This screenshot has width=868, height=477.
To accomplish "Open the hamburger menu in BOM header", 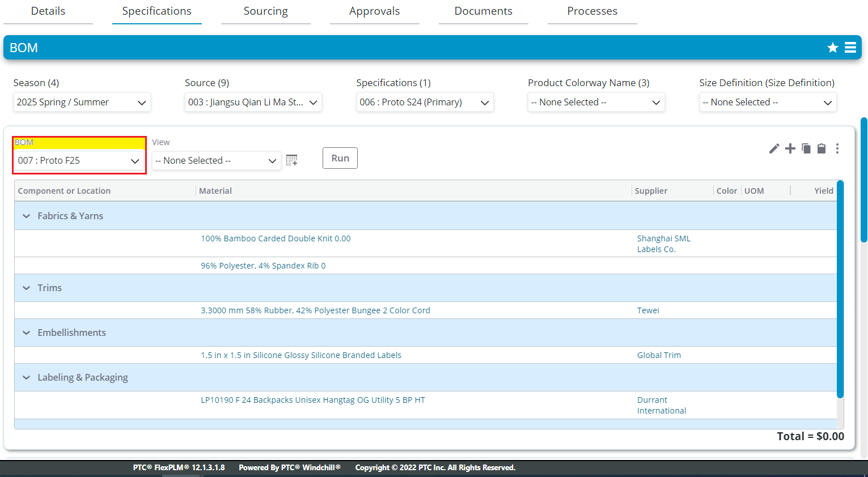I will point(850,48).
